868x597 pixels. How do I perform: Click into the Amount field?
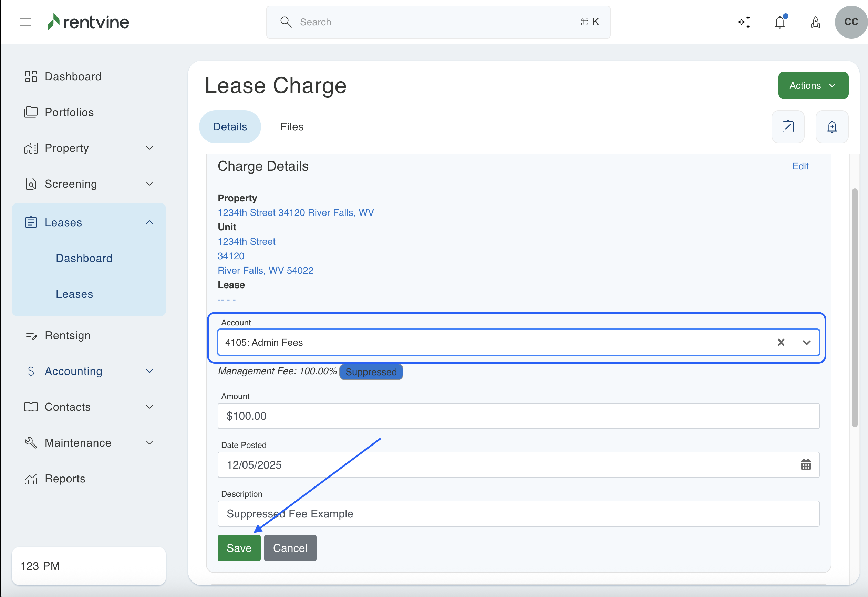[518, 416]
